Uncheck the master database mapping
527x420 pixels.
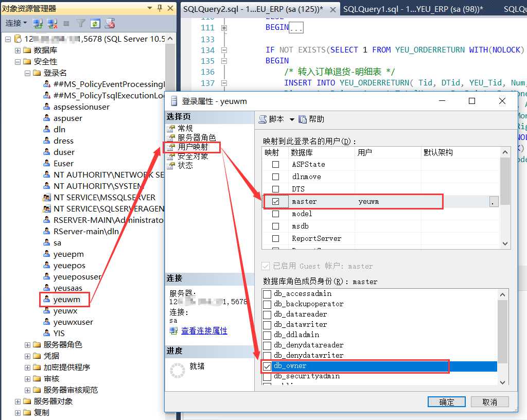click(276, 202)
